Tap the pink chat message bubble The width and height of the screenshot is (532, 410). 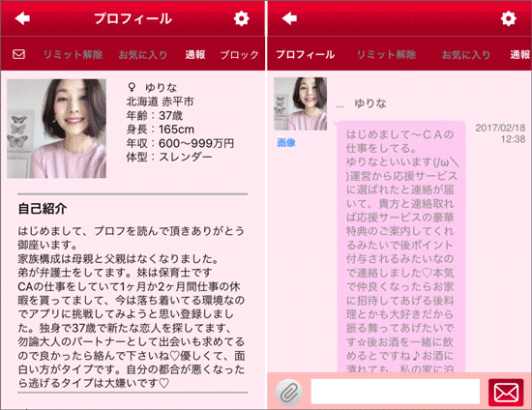400,247
